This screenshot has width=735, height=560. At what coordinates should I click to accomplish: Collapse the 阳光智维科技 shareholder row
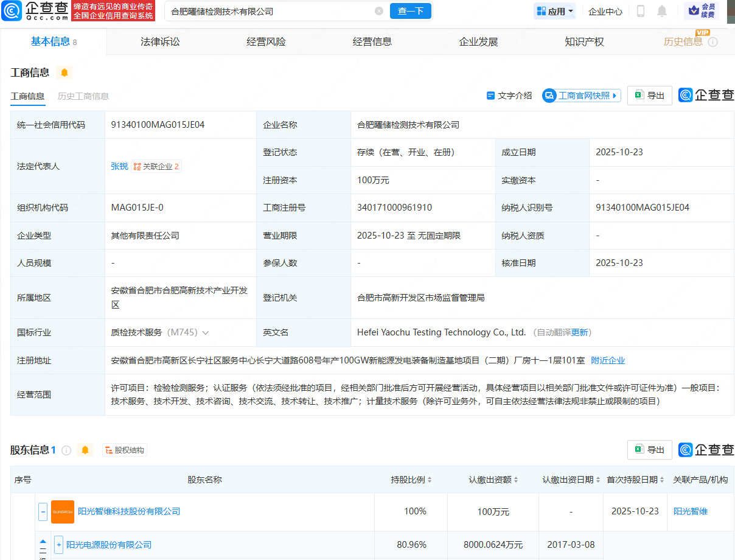[43, 512]
